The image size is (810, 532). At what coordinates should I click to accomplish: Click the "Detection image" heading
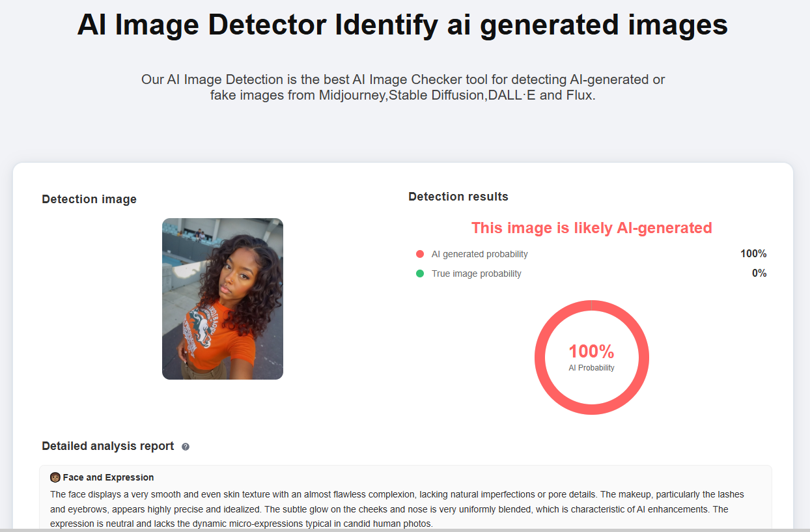(x=89, y=199)
